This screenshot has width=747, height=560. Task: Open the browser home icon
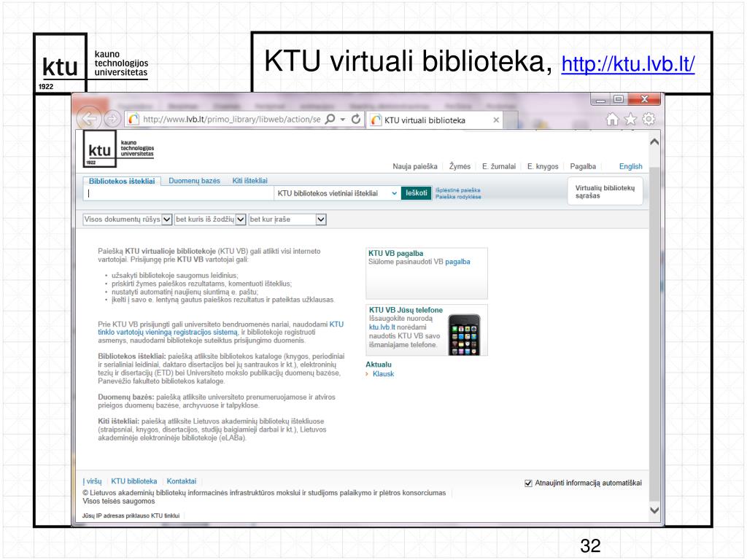[612, 119]
